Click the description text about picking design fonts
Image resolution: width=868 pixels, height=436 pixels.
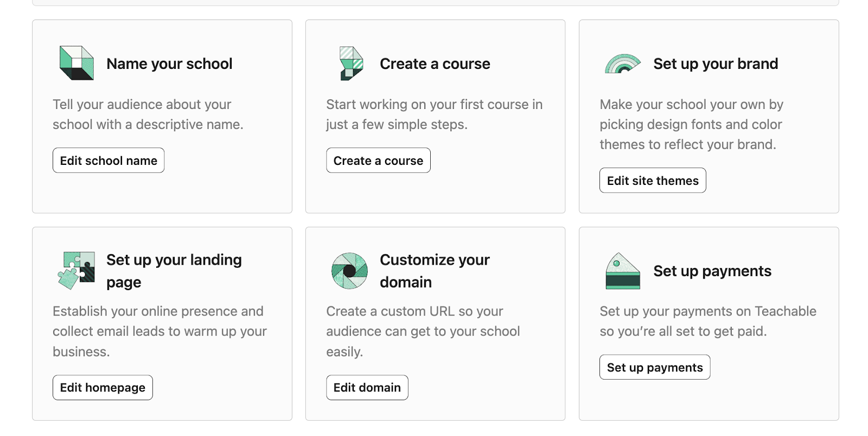click(x=691, y=125)
